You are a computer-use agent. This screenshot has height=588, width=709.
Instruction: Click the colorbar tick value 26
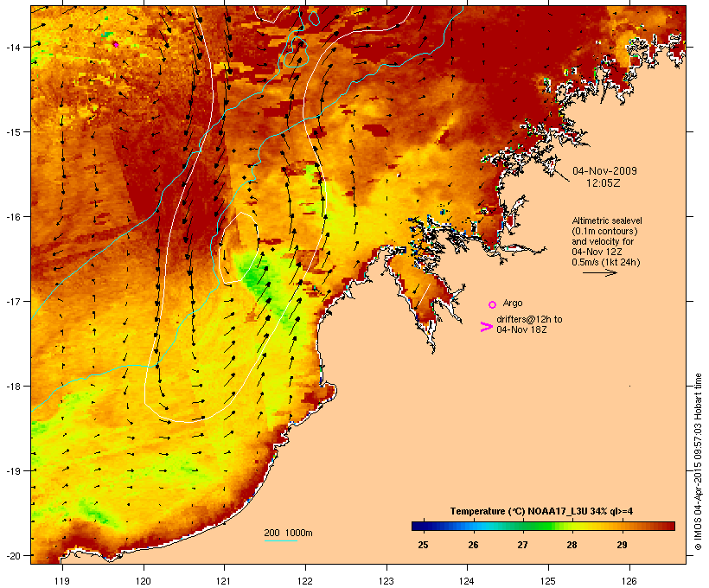coord(473,545)
